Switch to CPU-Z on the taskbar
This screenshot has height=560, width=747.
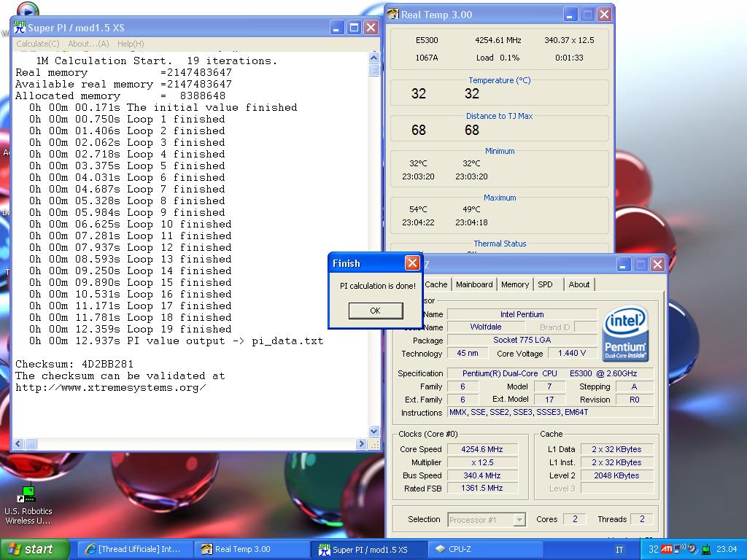tap(486, 549)
